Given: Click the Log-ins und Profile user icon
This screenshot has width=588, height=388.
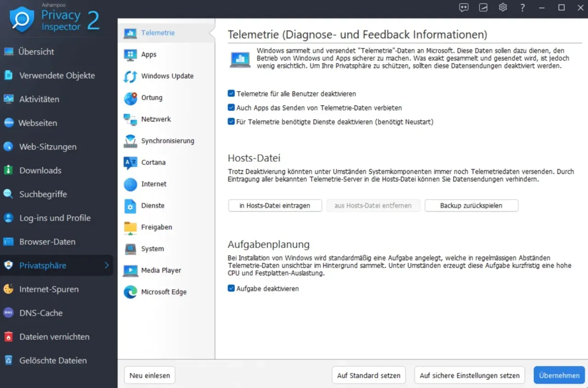Looking at the screenshot, I should pos(8,218).
